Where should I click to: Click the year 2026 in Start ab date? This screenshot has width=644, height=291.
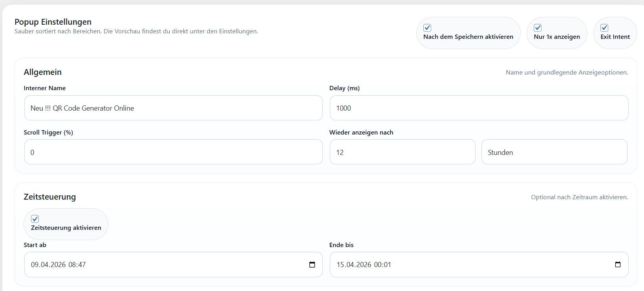[x=58, y=265]
